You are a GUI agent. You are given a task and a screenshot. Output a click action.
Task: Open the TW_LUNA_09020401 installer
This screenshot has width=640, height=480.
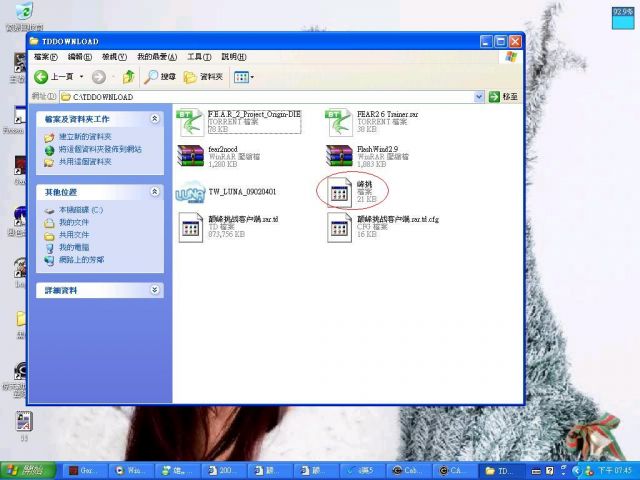190,192
